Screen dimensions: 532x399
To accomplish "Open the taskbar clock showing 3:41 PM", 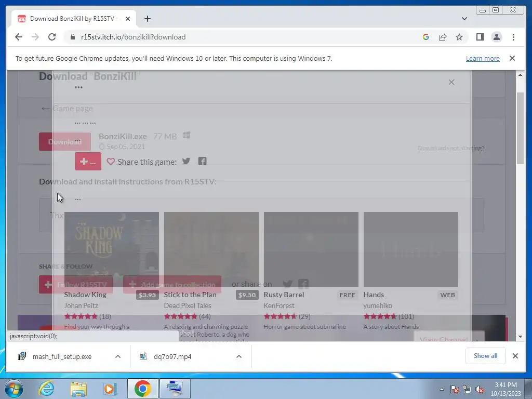I will (506, 389).
